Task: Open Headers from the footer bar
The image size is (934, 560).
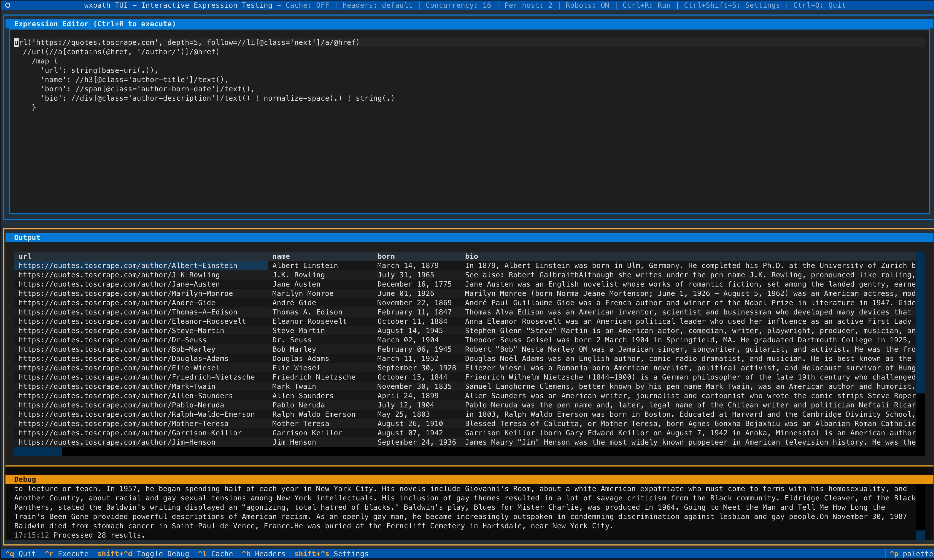Action: pyautogui.click(x=263, y=554)
